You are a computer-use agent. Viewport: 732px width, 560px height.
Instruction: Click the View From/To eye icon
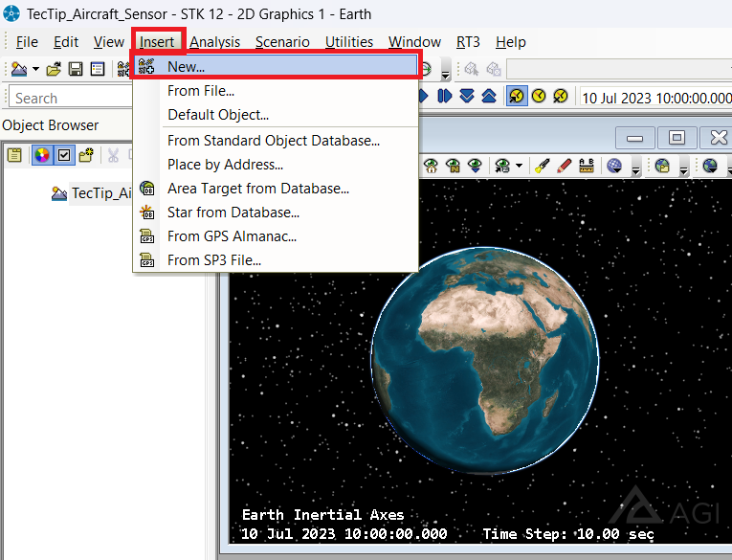502,166
